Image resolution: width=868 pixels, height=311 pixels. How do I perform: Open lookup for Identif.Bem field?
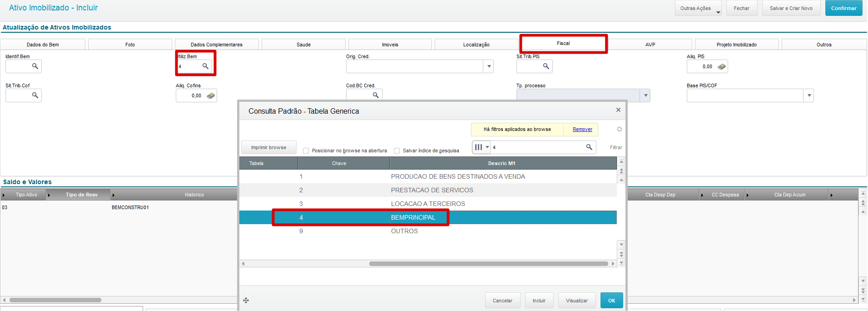35,66
